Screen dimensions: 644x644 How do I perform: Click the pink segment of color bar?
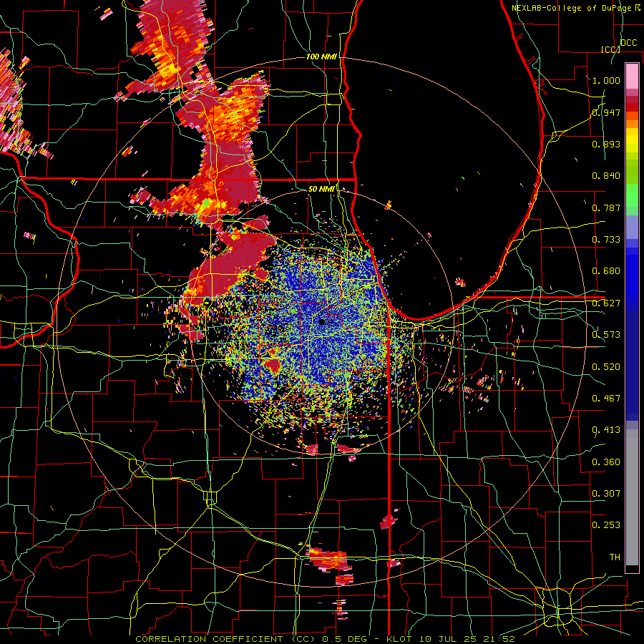(x=632, y=77)
